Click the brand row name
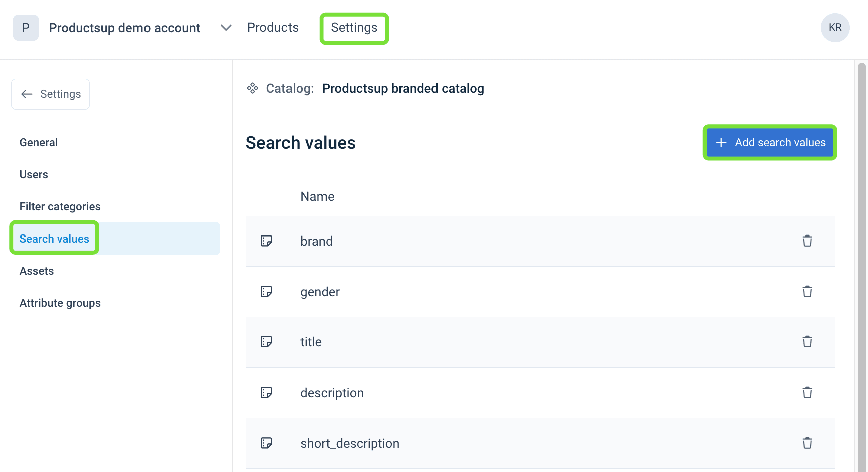 [317, 241]
